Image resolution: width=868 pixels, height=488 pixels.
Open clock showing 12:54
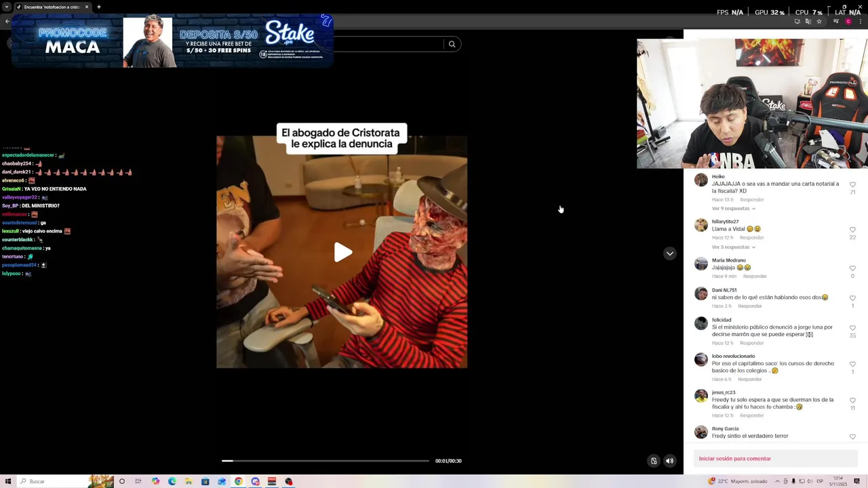tap(838, 481)
